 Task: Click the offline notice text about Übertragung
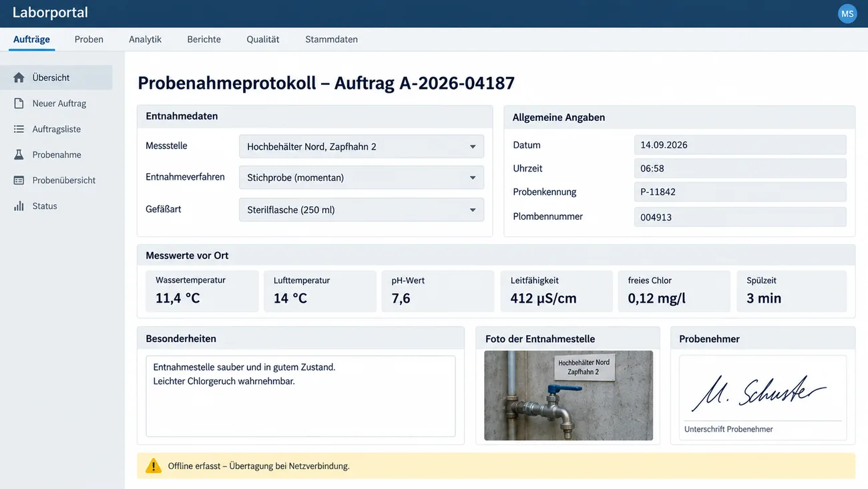click(258, 466)
